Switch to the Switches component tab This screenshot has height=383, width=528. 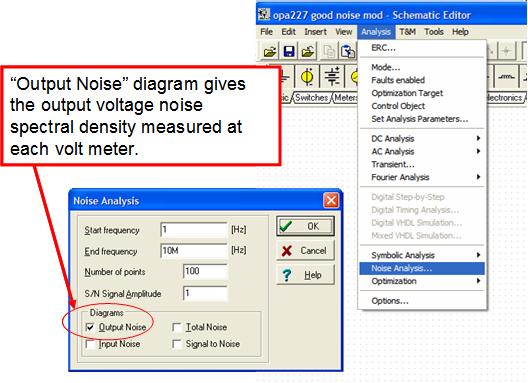[x=311, y=98]
